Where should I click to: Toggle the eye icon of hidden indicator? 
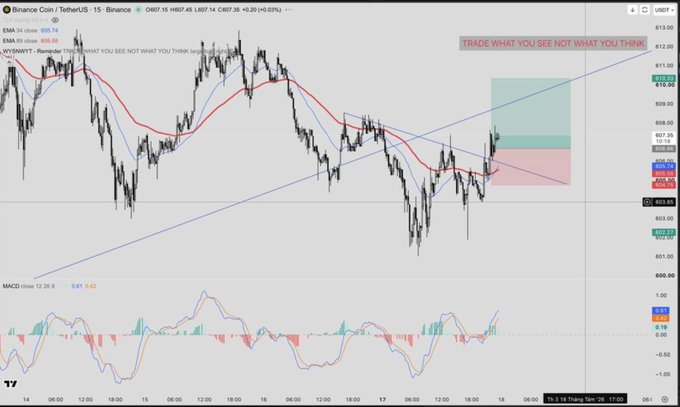pyautogui.click(x=55, y=20)
